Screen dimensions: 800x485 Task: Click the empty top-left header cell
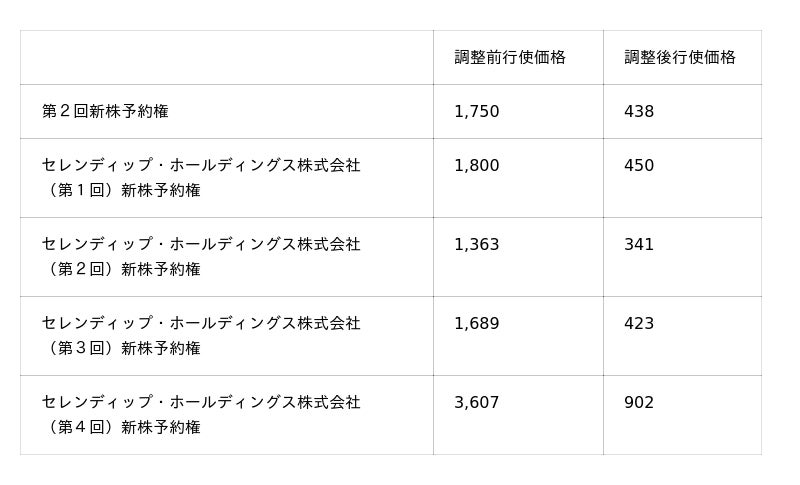click(226, 58)
